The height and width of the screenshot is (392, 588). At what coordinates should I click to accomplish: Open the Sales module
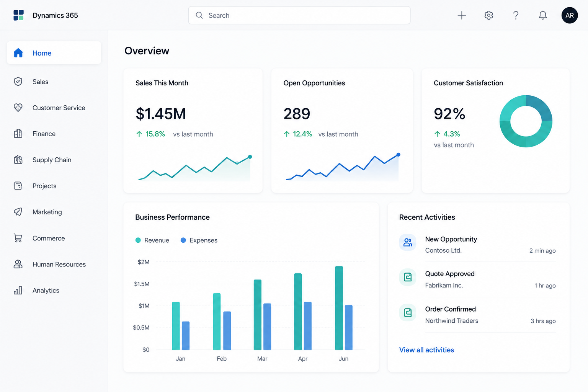[x=54, y=82]
